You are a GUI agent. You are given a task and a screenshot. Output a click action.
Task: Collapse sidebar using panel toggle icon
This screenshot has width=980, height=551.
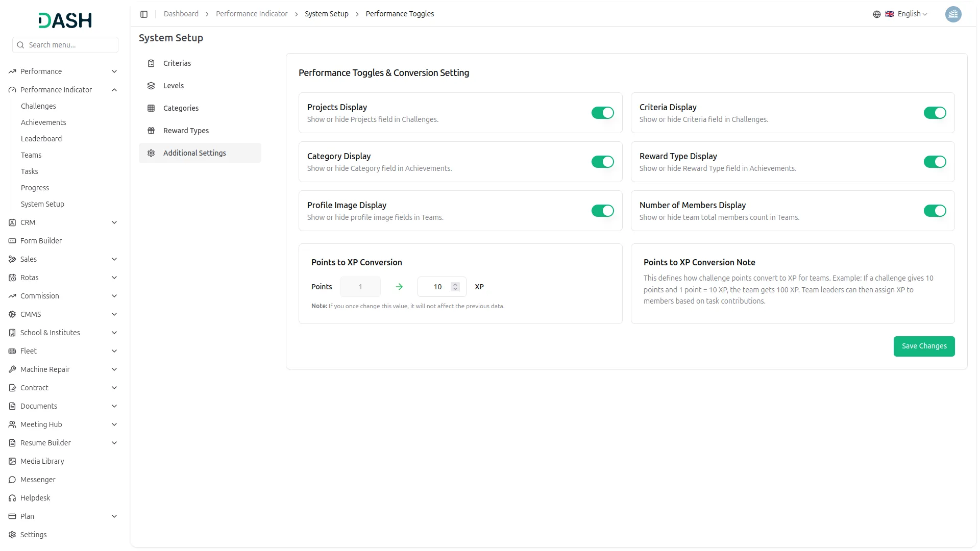pyautogui.click(x=144, y=14)
